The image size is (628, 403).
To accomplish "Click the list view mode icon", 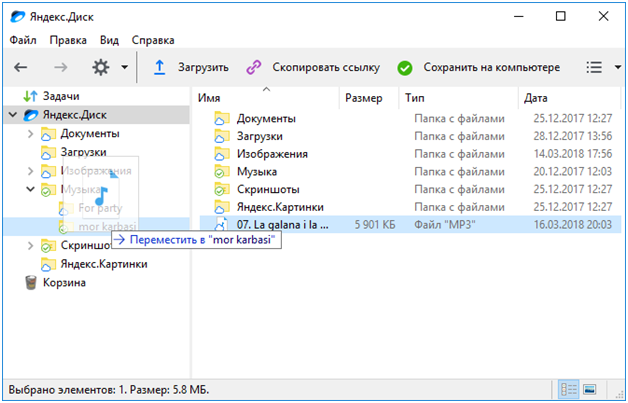I will pyautogui.click(x=594, y=67).
